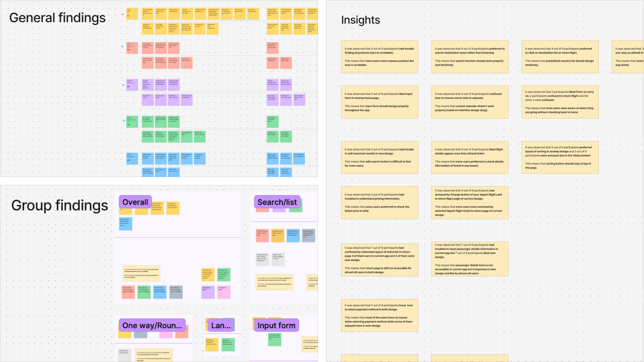The image size is (644, 362).
Task: Click the insight about selecting payment method
Action: (x=379, y=315)
